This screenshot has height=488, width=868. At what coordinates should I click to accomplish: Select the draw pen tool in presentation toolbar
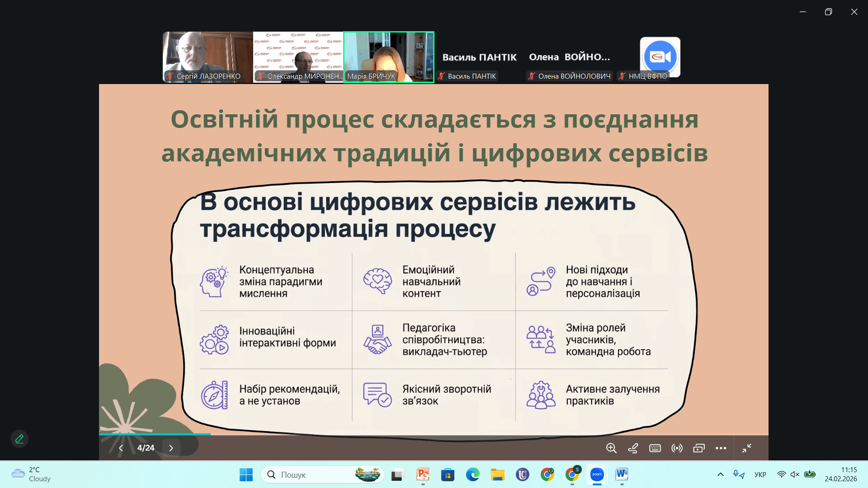633,448
